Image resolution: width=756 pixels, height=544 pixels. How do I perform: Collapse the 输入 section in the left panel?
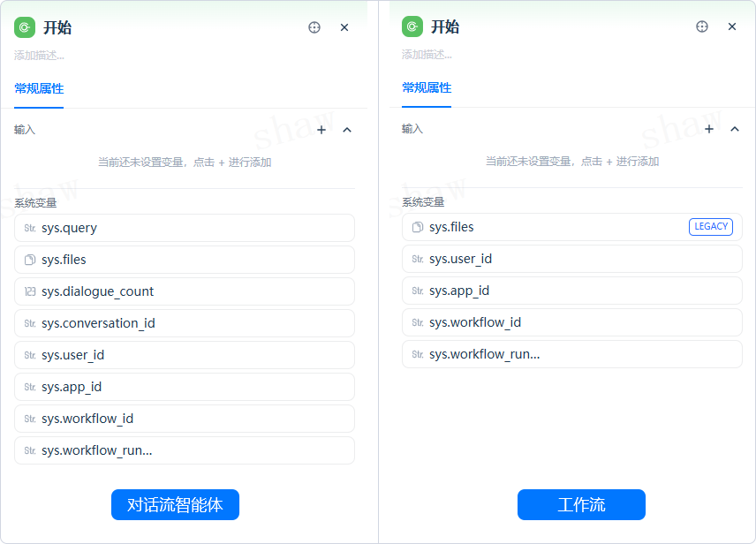tap(346, 129)
